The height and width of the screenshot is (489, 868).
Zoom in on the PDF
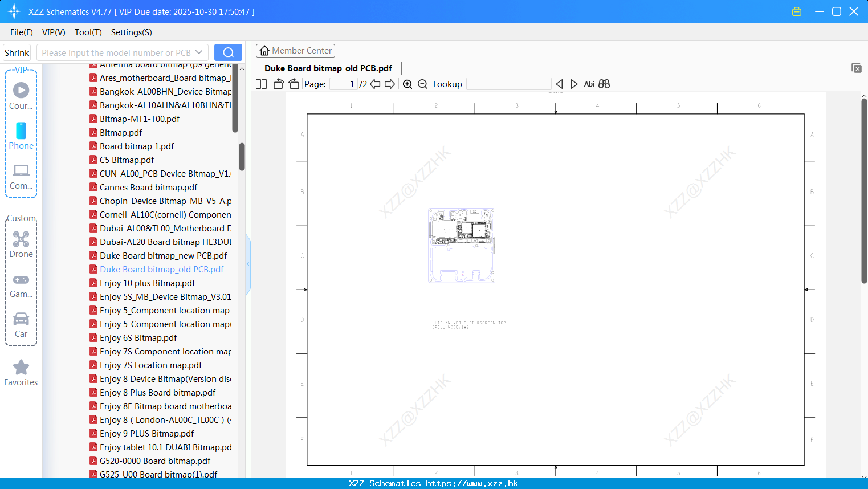pos(407,84)
